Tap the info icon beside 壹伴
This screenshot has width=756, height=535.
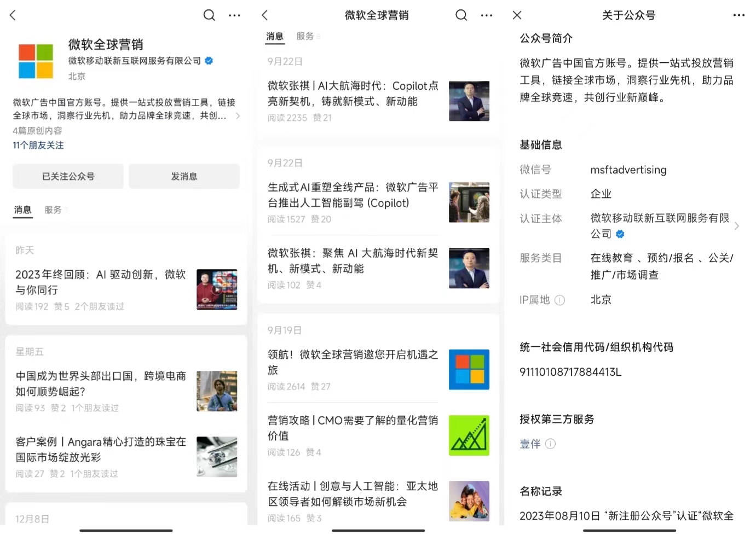point(551,444)
